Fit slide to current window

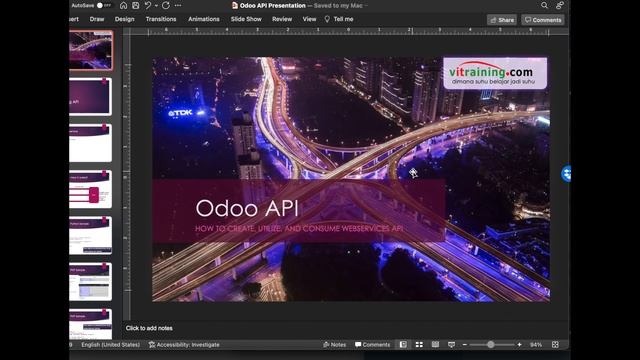coord(555,345)
